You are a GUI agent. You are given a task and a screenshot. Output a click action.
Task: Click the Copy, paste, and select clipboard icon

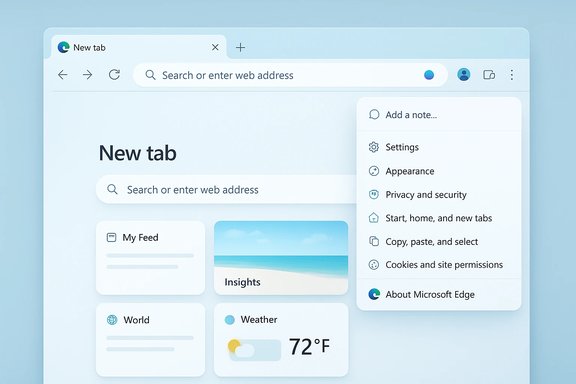pyautogui.click(x=374, y=241)
